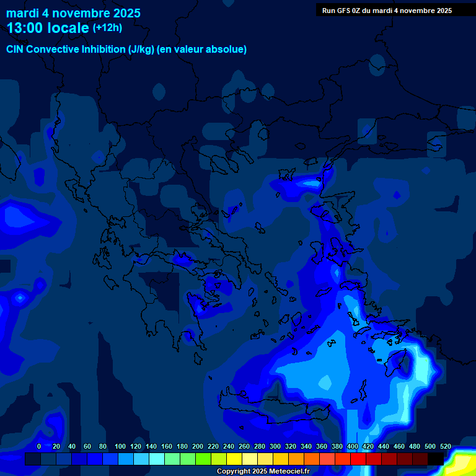The image size is (476, 476).
Task: Click the legend value '160'
Action: point(167,446)
